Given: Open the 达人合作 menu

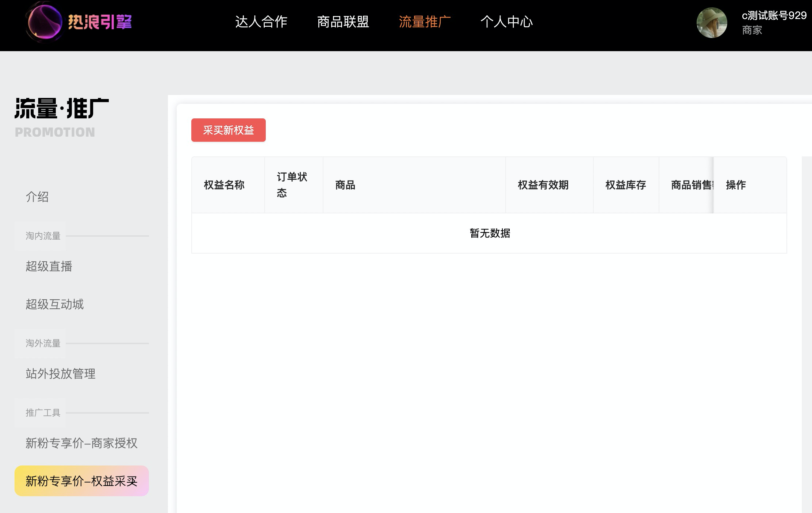Looking at the screenshot, I should pos(261,22).
